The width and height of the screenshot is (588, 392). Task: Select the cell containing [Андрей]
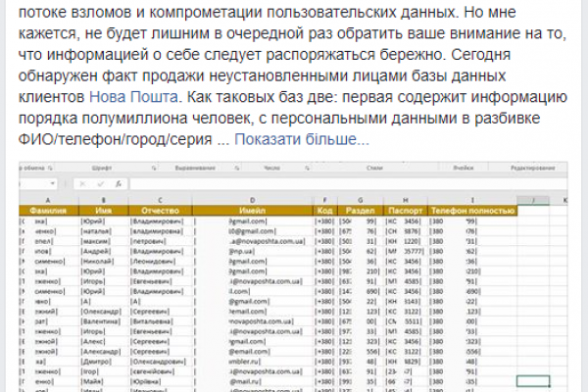104,251
